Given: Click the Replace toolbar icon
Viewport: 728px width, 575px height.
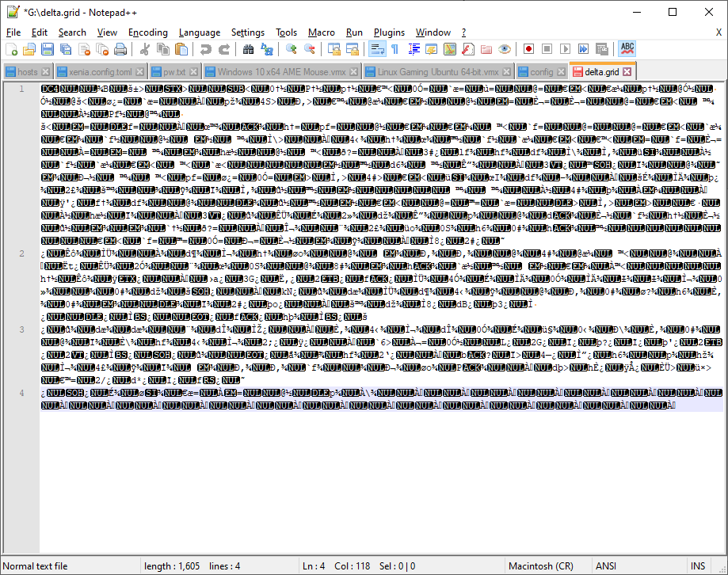Looking at the screenshot, I should click(268, 49).
